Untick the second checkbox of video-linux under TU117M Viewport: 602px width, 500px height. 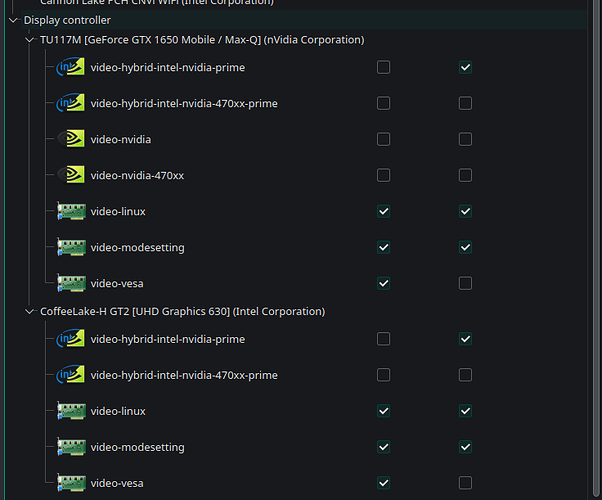coord(465,211)
